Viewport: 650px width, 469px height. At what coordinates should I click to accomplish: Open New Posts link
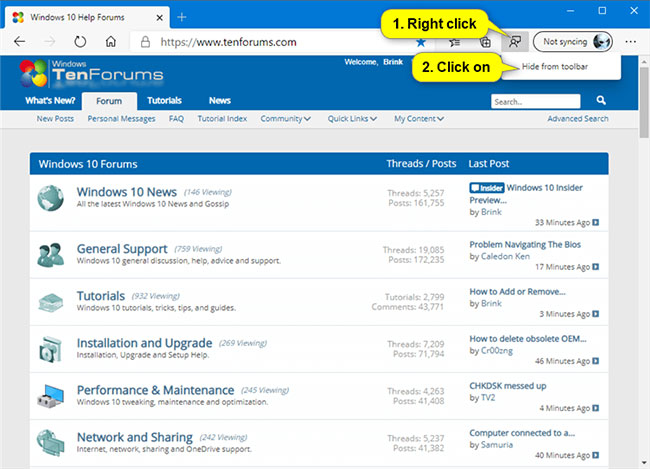pyautogui.click(x=55, y=119)
